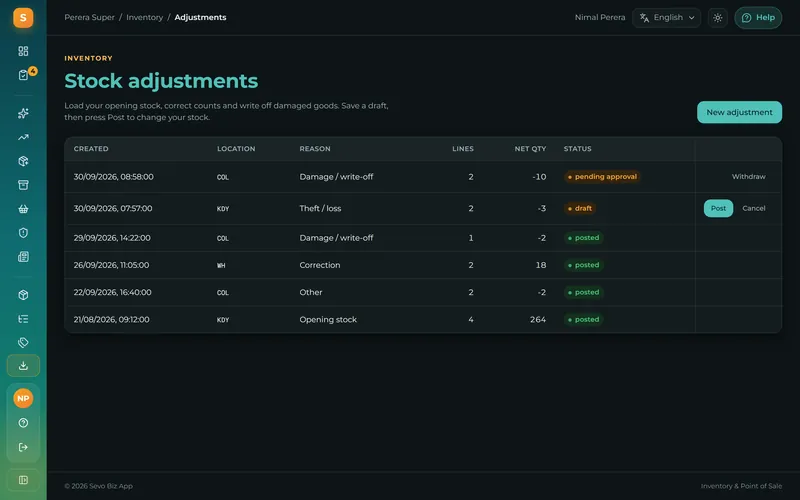Click the posted badge in Opening stock row
The height and width of the screenshot is (500, 800).
[583, 320]
